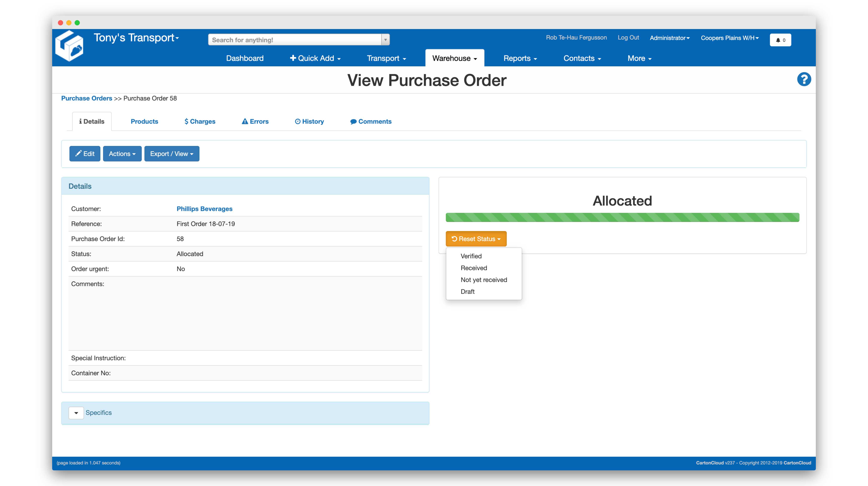Click the CartonCloud box logo
Image resolution: width=868 pixels, height=486 pixels.
pyautogui.click(x=69, y=46)
